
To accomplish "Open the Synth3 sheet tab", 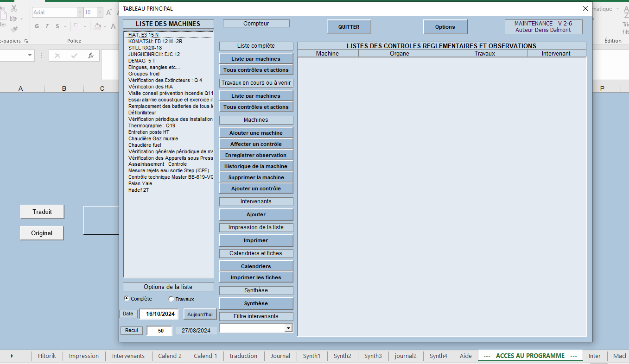I will [373, 356].
